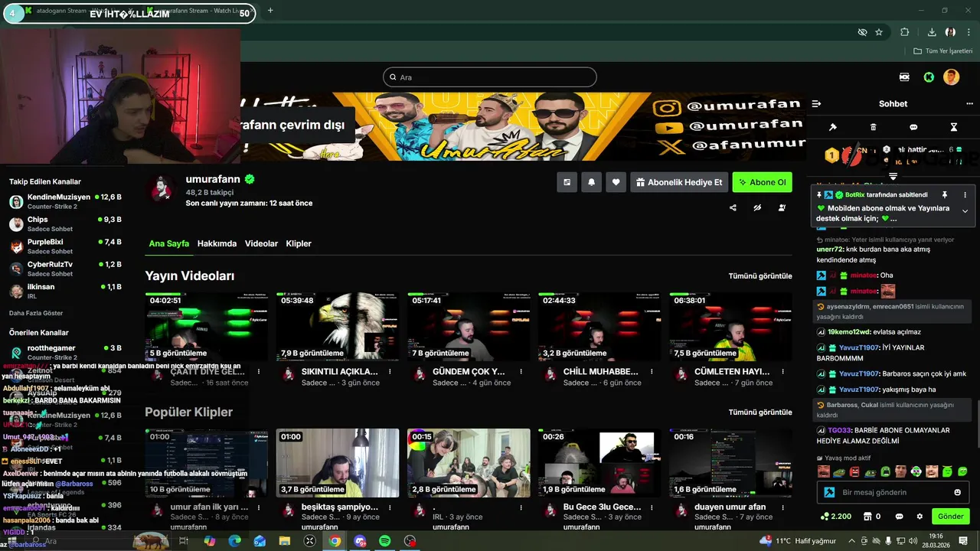Screen dimensions: 980x551
Task: Click the channel panel layout icon button
Action: point(567,182)
